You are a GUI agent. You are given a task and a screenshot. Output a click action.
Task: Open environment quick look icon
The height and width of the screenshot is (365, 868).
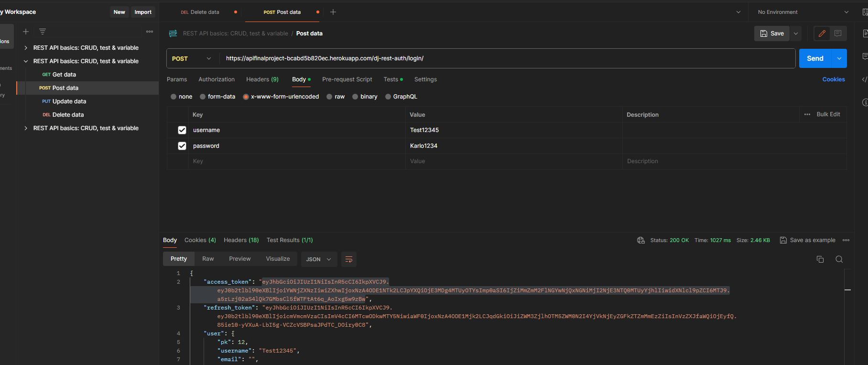click(864, 12)
